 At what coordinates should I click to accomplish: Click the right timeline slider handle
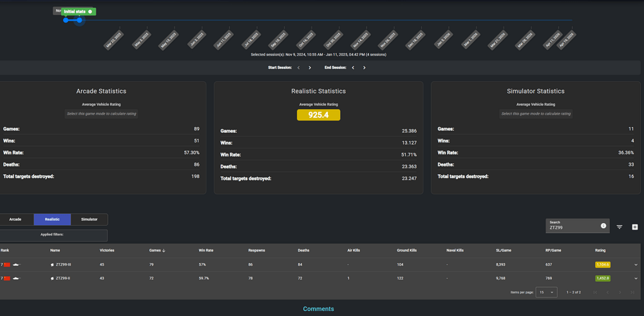pyautogui.click(x=79, y=20)
